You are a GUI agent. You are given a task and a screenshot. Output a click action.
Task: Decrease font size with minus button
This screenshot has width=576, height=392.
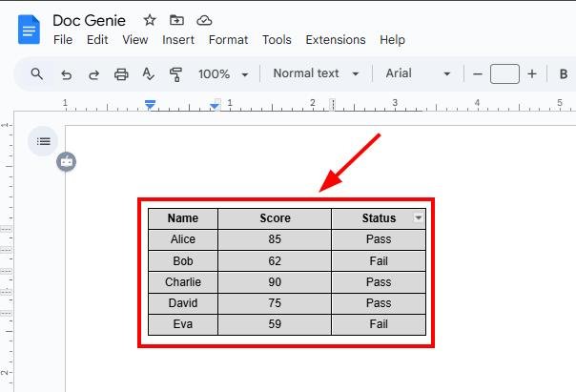click(x=477, y=74)
